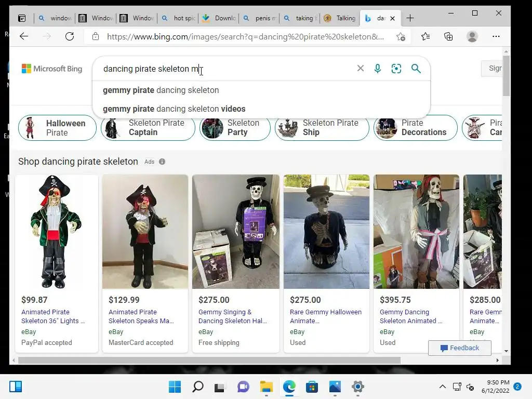Switch to the Talking tab

coord(340,18)
